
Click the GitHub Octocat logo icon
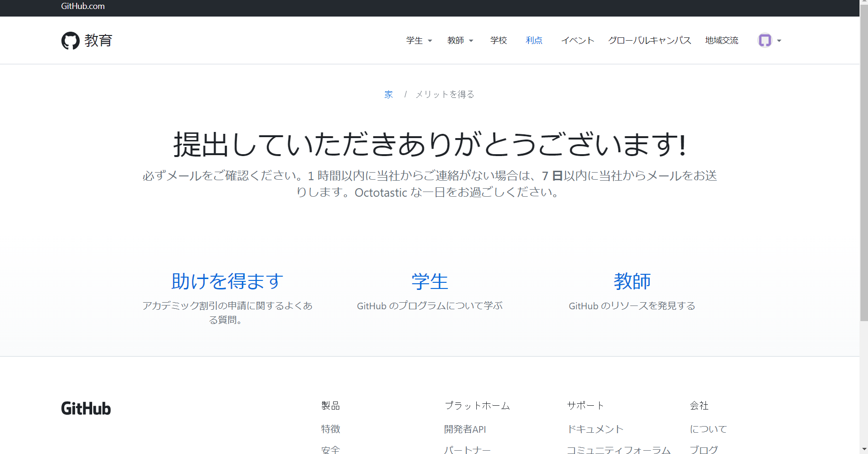(70, 41)
